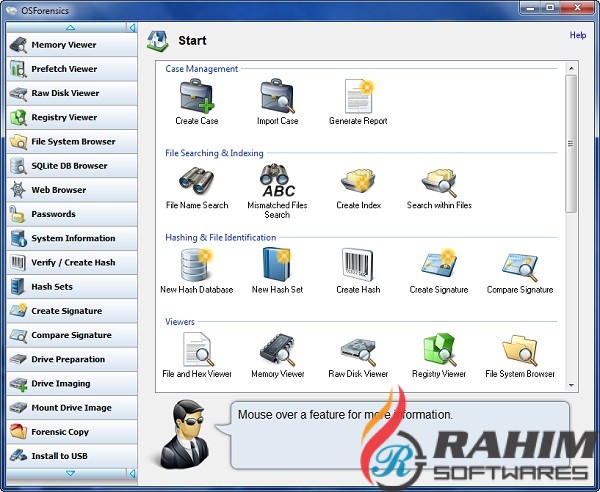Image resolution: width=600 pixels, height=492 pixels.
Task: Select Raw Disk Viewer in the sidebar
Action: (x=72, y=93)
